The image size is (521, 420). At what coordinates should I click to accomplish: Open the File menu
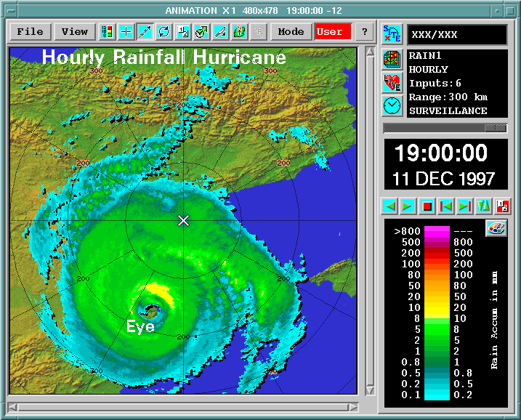click(x=31, y=32)
